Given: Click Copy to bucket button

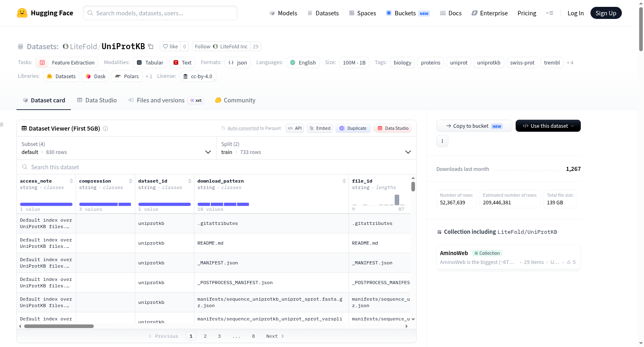Looking at the screenshot, I should point(474,126).
